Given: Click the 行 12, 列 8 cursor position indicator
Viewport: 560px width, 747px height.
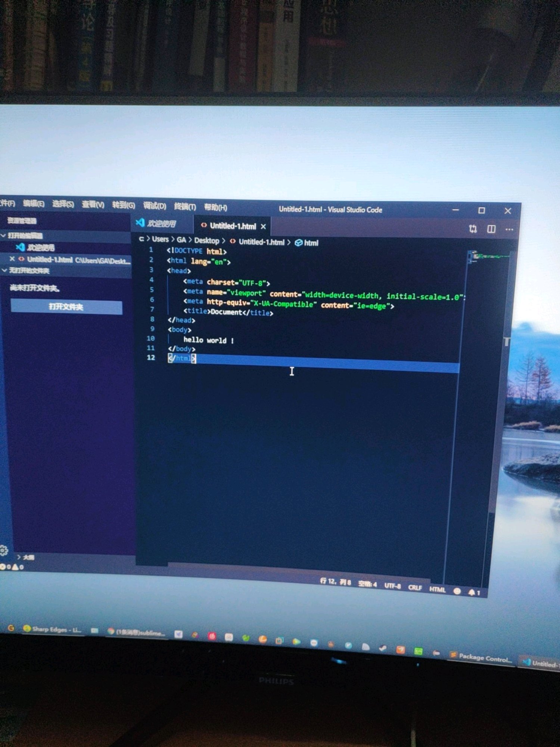Looking at the screenshot, I should click(335, 582).
